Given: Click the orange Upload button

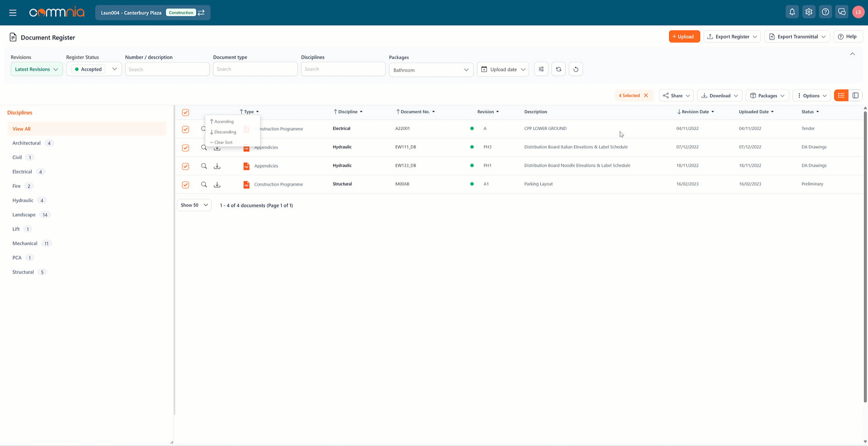Looking at the screenshot, I should 684,37.
